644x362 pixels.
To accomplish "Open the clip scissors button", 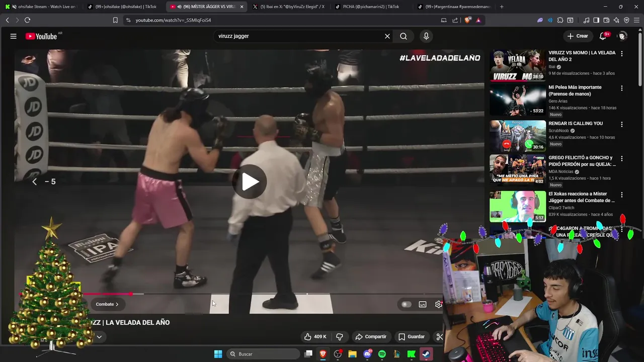I will pos(439,337).
